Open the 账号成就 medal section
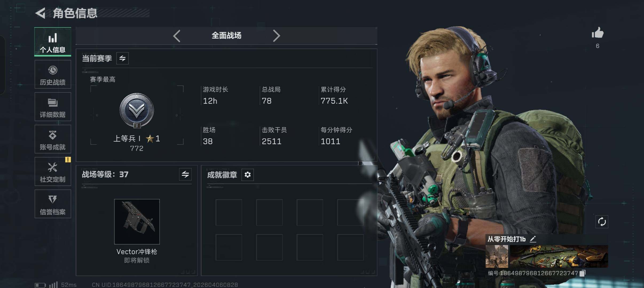644x288 pixels. (x=53, y=139)
